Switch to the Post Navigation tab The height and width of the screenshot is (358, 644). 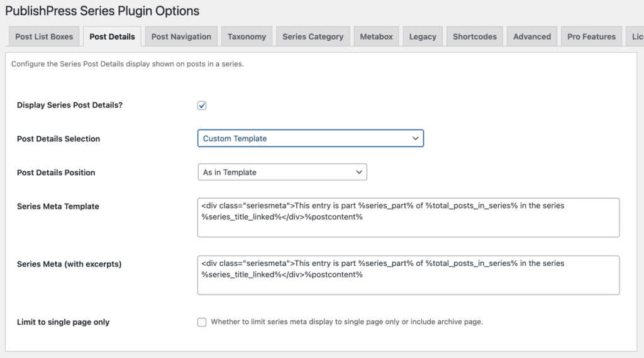(x=182, y=36)
